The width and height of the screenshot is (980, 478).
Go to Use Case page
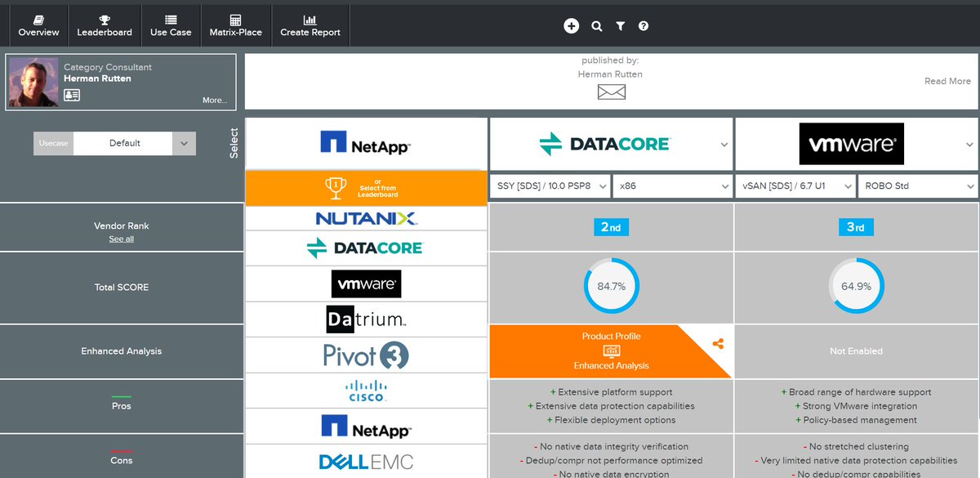[x=171, y=25]
